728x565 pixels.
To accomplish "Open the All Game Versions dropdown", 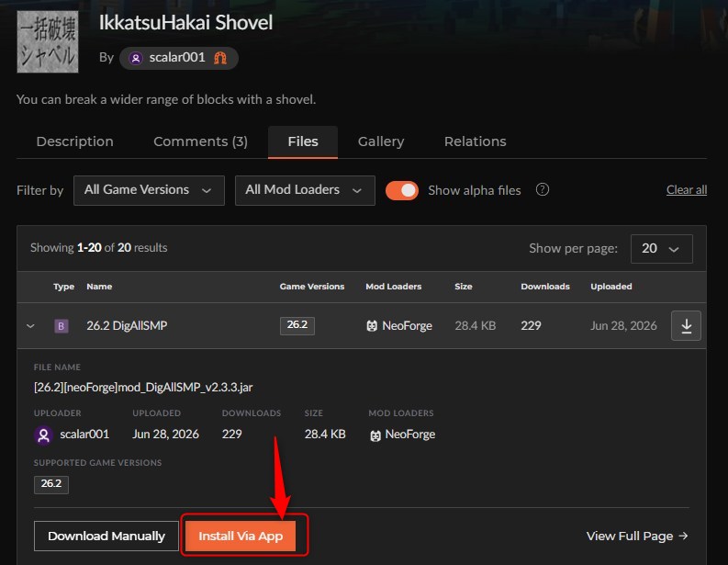I will (149, 190).
